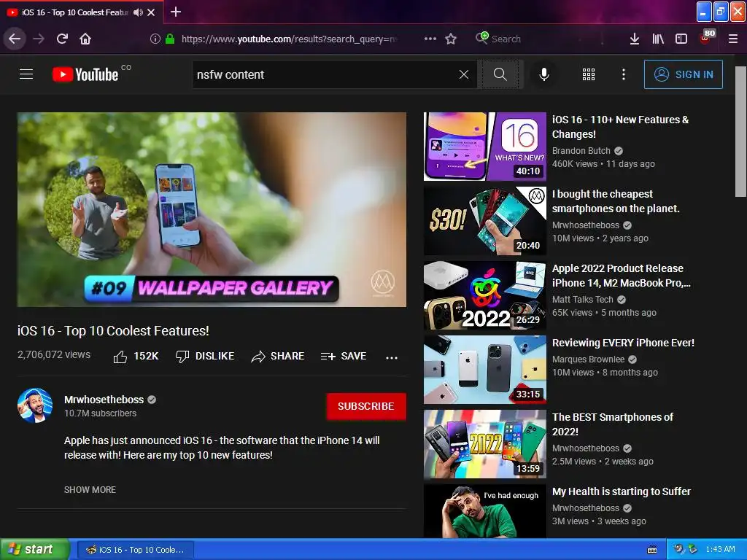Open iOS 16 110+ New Features thumbnail
This screenshot has width=747, height=560.
[x=485, y=147]
